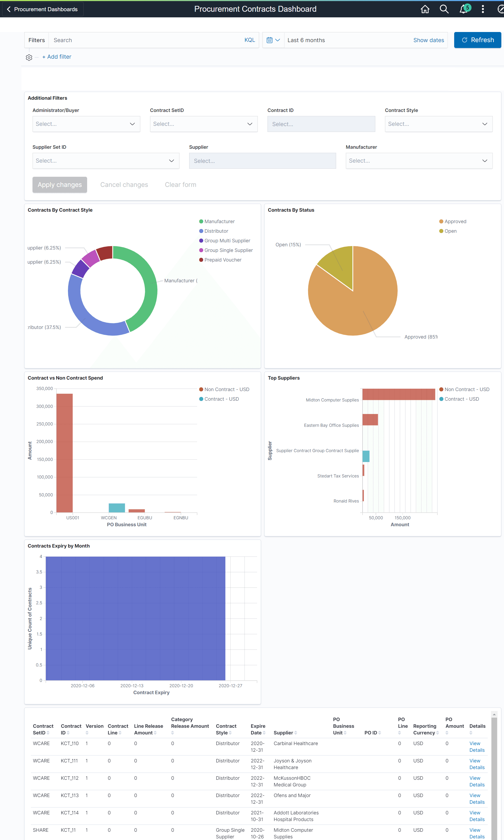Viewport: 504px width, 840px height.
Task: Open the Manufacturer dropdown
Action: (x=419, y=160)
